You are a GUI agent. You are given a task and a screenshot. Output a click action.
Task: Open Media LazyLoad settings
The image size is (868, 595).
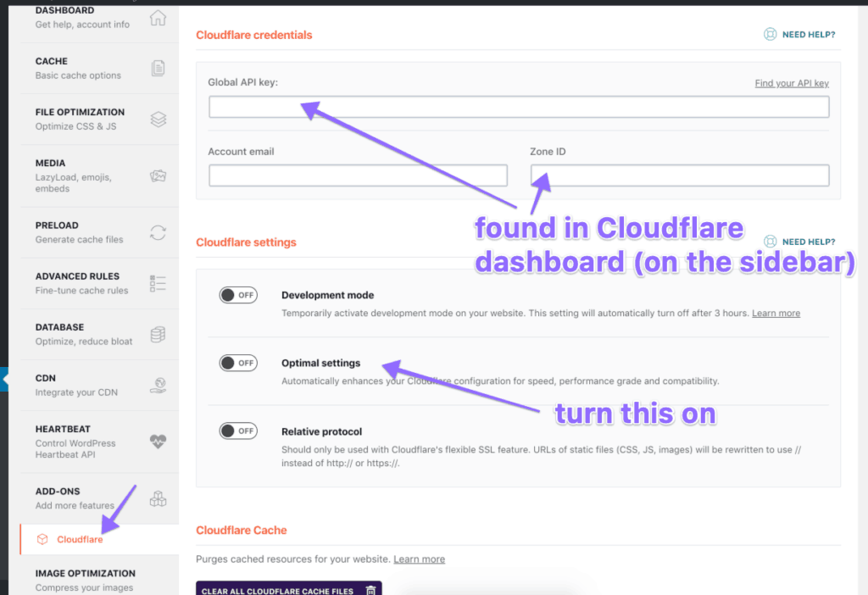pos(99,176)
